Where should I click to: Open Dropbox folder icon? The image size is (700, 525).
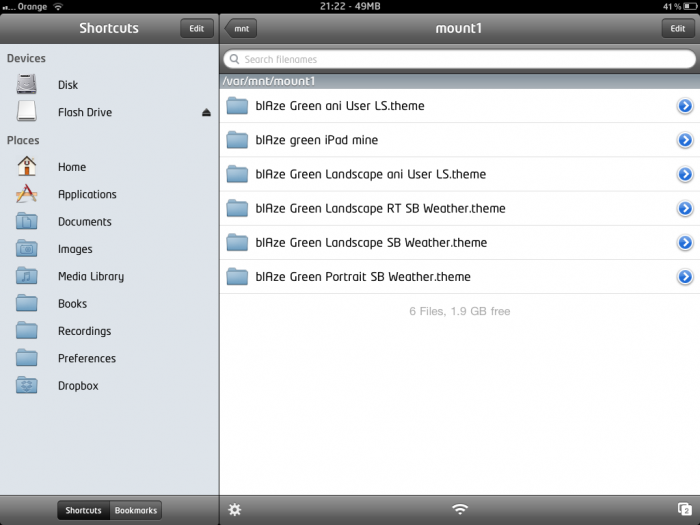26,385
